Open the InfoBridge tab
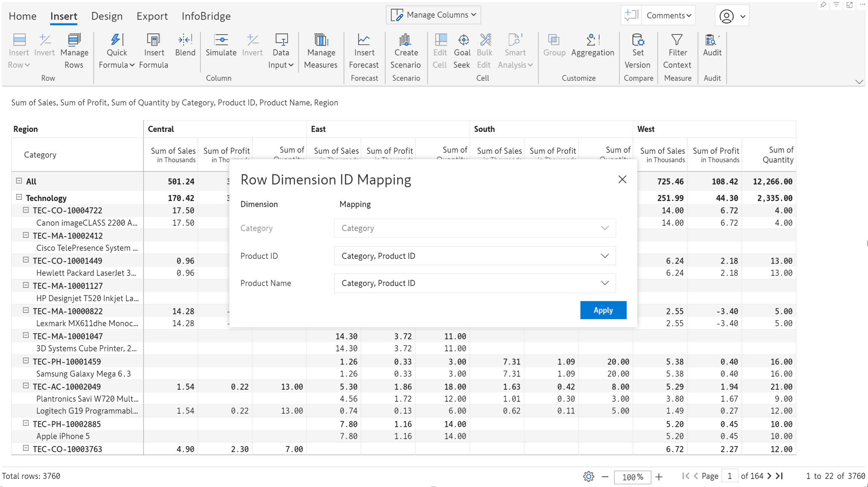 click(x=206, y=16)
